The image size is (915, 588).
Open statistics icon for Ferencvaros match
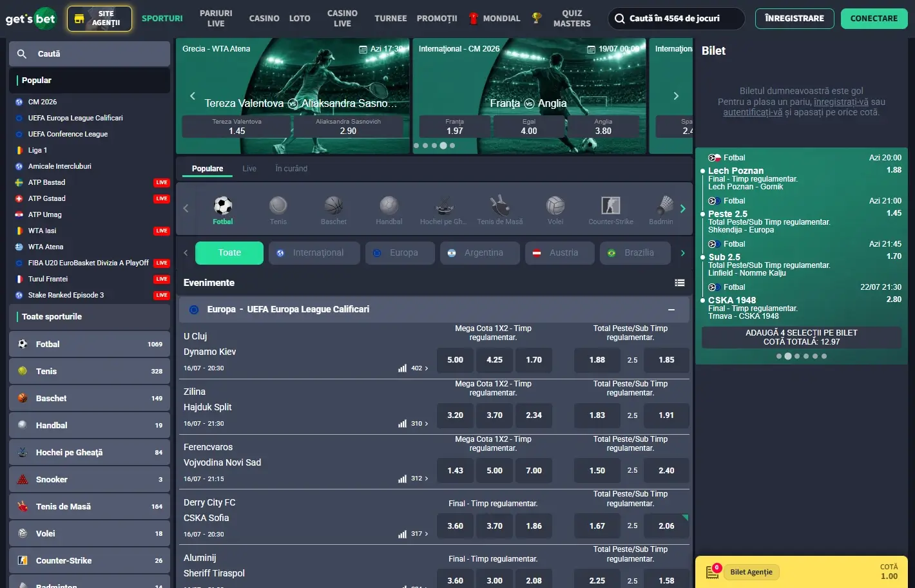402,479
